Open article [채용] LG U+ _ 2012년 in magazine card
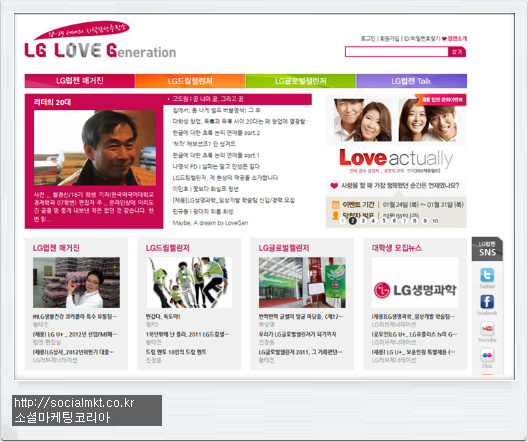 pos(75,334)
